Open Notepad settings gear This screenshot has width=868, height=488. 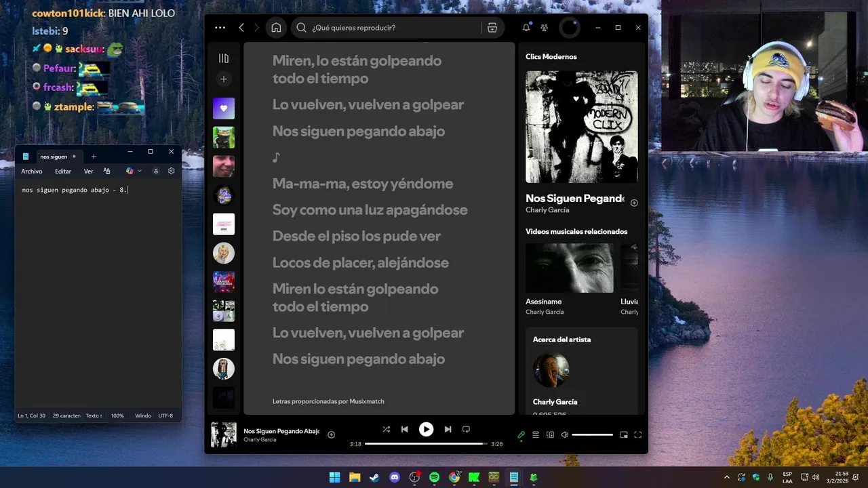tap(171, 171)
